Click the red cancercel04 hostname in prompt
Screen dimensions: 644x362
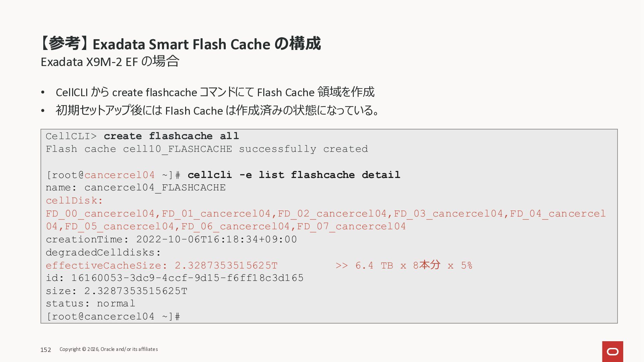119,175
